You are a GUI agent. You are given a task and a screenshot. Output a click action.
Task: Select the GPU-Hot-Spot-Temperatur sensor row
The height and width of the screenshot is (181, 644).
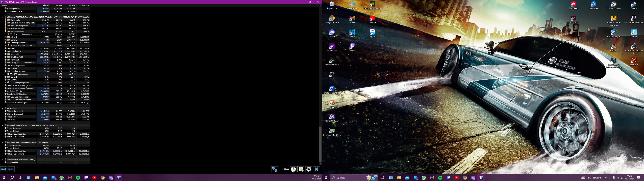pyautogui.click(x=17, y=26)
